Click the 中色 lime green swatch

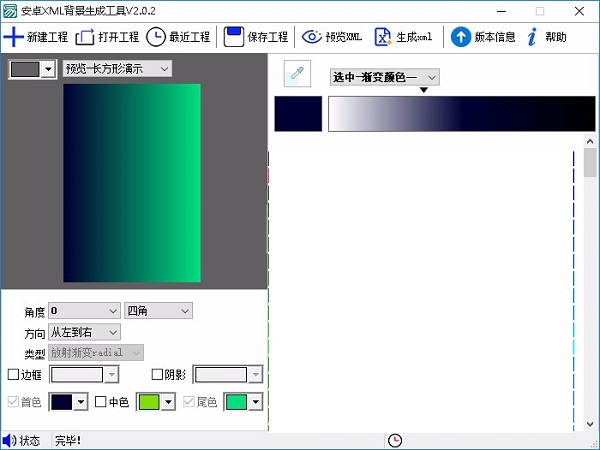click(x=149, y=402)
